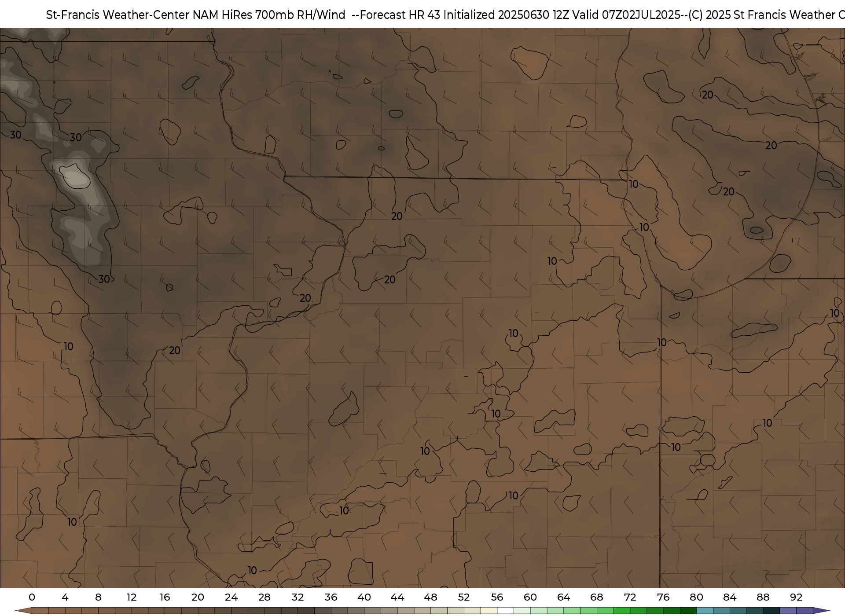Select the teal-blue swatch at colorbar value 80
This screenshot has width=845, height=616.
tap(705, 610)
